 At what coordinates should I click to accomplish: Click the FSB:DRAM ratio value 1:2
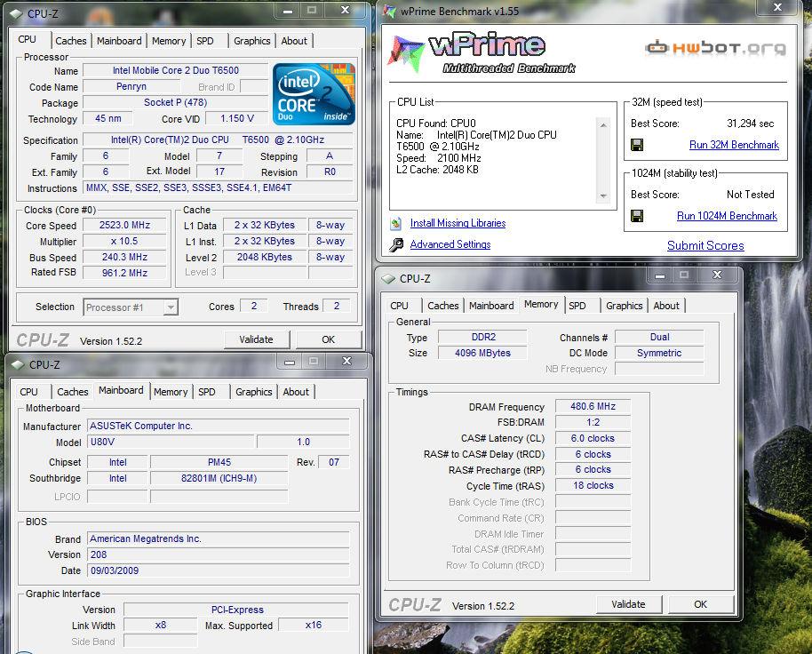(x=593, y=423)
